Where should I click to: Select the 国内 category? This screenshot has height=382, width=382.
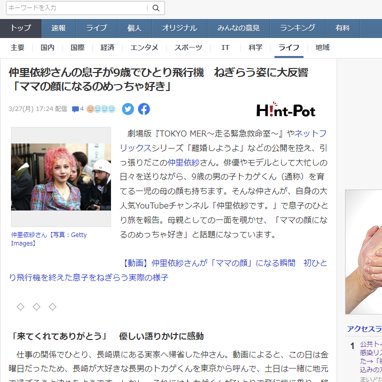47,48
